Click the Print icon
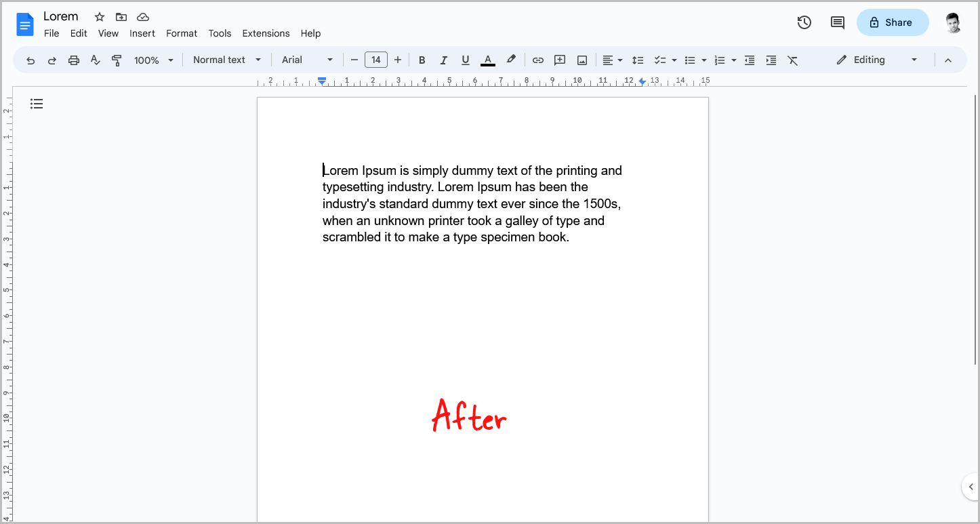The image size is (980, 524). (x=73, y=60)
